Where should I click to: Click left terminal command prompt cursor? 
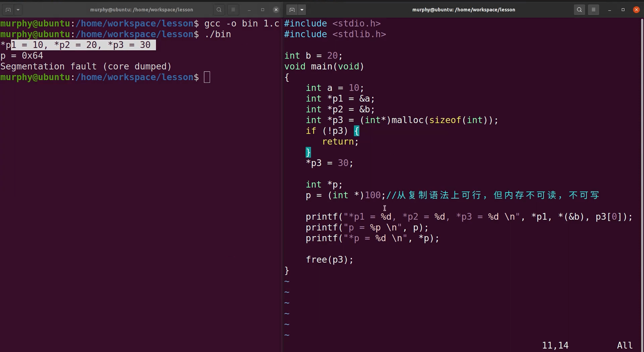207,77
